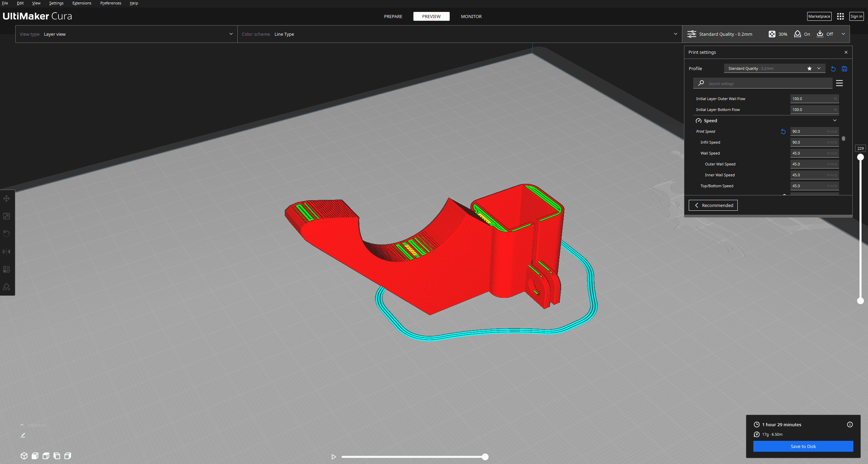Screen dimensions: 868x464
Task: Click the upper layer slider handle
Action: [861, 157]
